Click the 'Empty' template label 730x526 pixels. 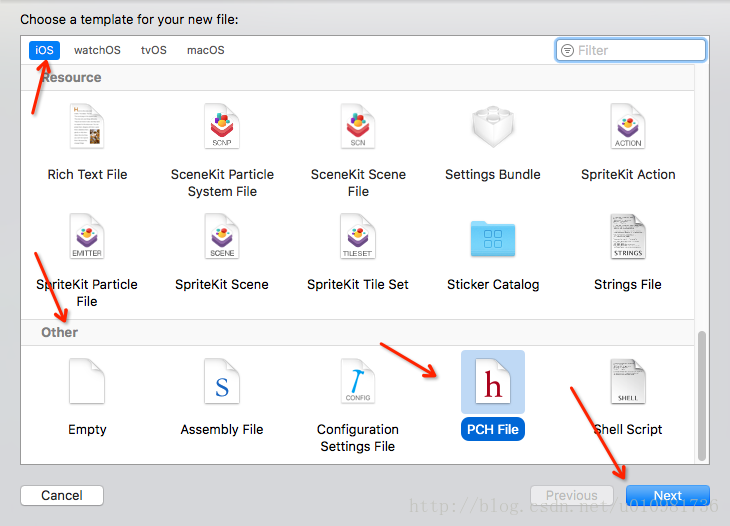[x=87, y=429]
